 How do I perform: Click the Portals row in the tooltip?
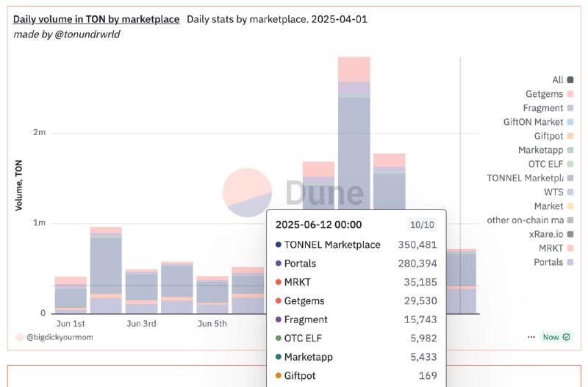click(356, 264)
